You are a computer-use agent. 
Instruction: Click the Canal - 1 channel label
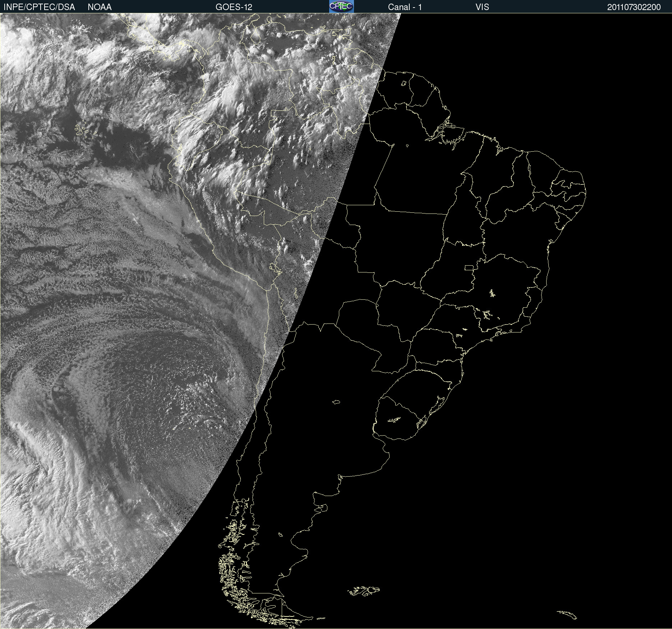405,7
